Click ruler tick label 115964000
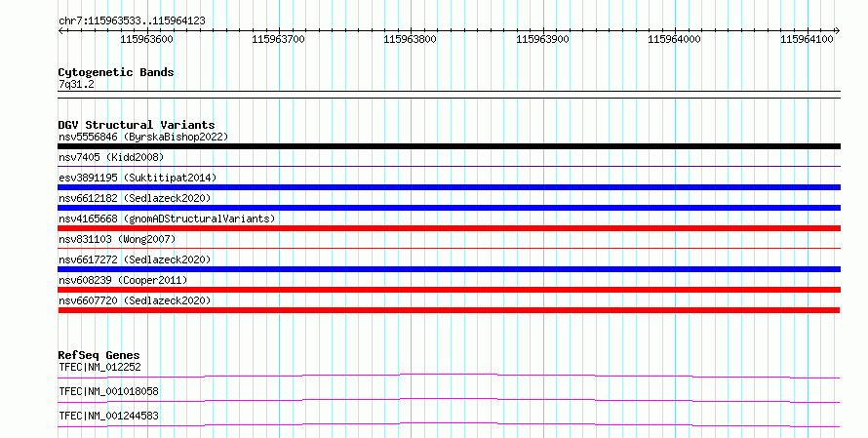Screen dimensions: 868x438 pyautogui.click(x=674, y=39)
